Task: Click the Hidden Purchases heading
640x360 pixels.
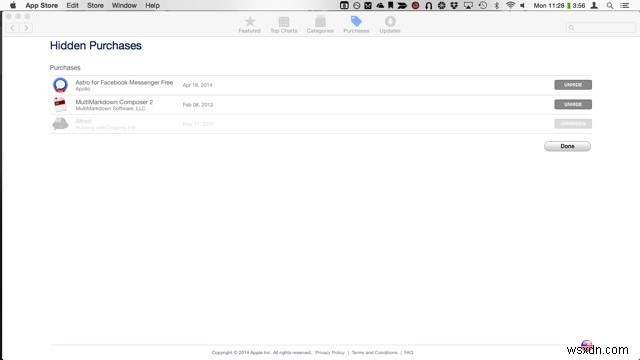Action: tap(96, 45)
